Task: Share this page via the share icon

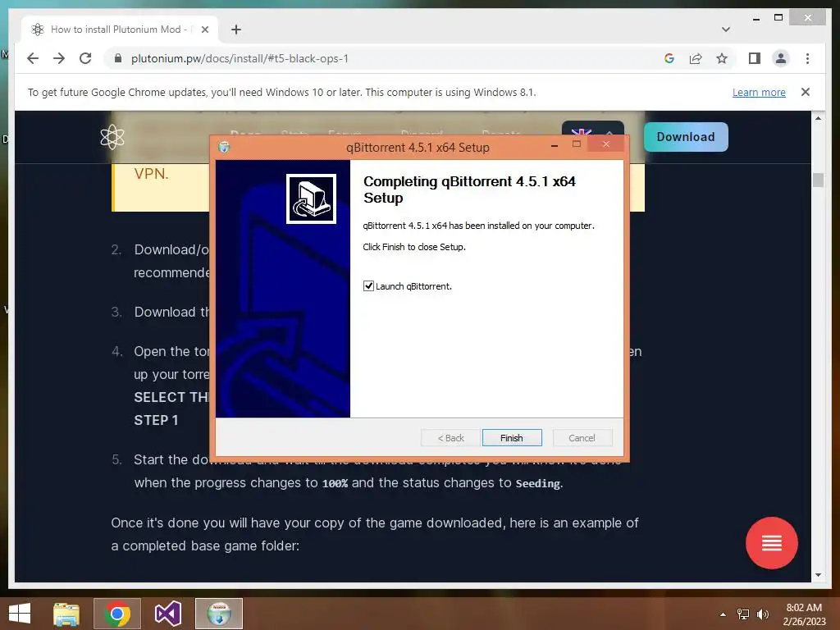Action: [x=696, y=58]
